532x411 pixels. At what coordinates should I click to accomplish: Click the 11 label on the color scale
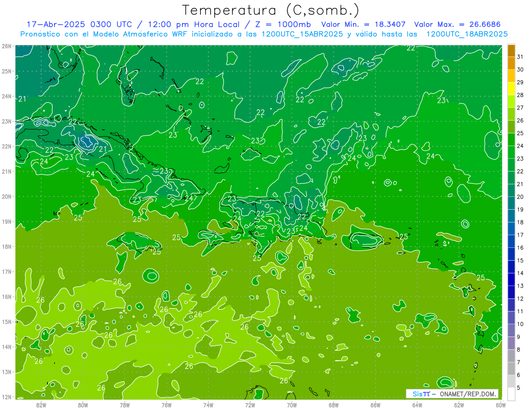(520, 311)
